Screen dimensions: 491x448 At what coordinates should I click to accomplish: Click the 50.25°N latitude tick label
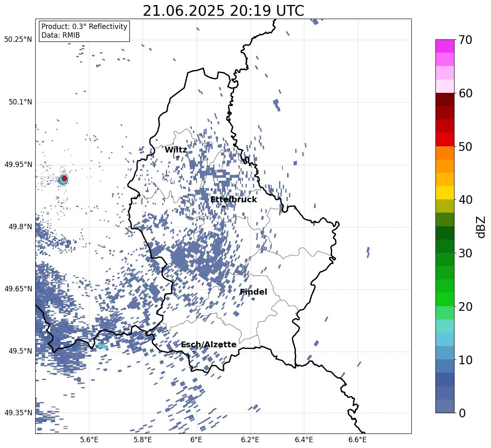(x=18, y=40)
